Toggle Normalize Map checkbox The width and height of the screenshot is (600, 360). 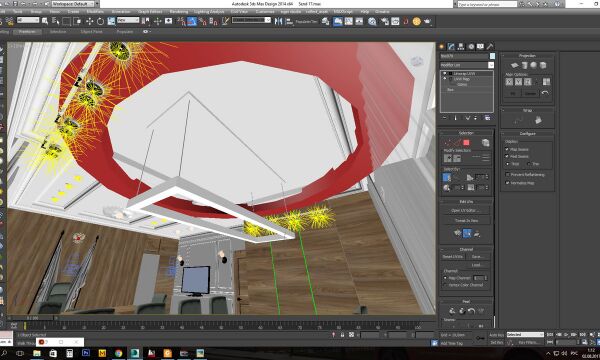point(507,183)
